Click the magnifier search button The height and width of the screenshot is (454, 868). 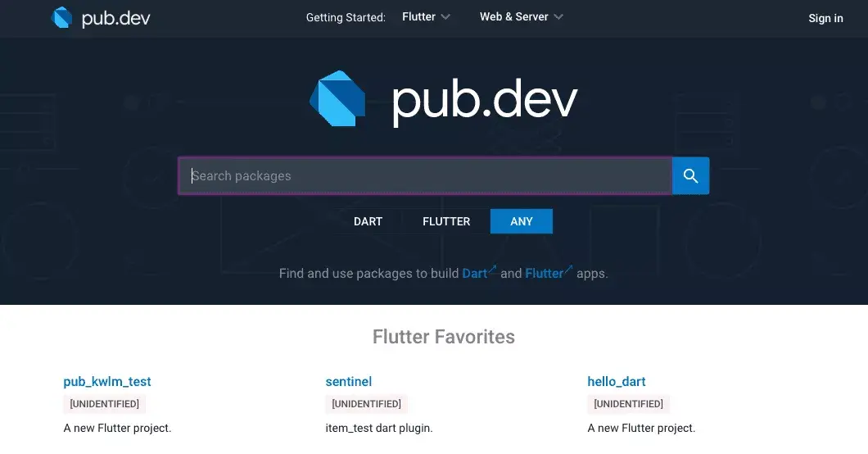coord(690,175)
